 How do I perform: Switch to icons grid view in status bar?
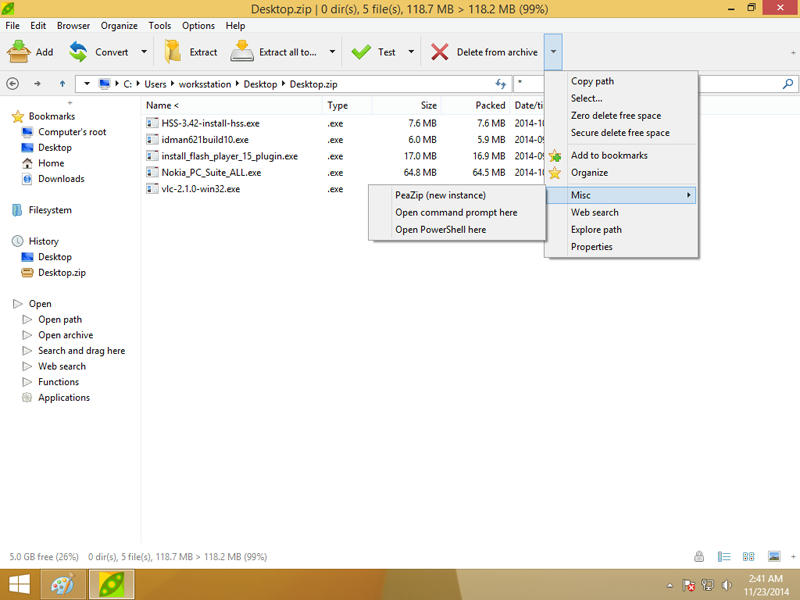point(748,557)
